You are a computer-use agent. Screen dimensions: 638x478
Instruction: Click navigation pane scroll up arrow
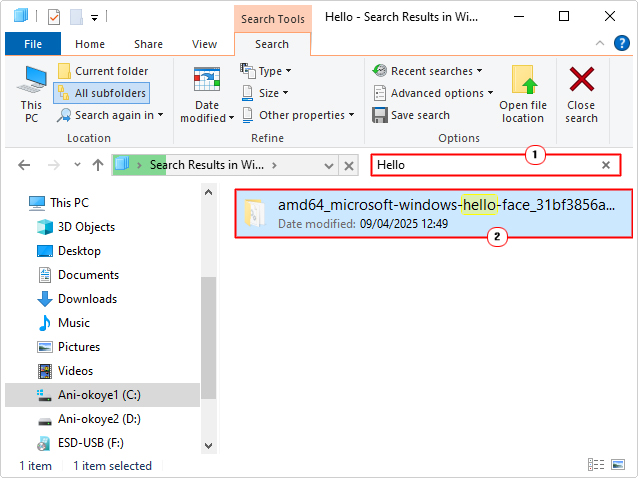[x=208, y=192]
